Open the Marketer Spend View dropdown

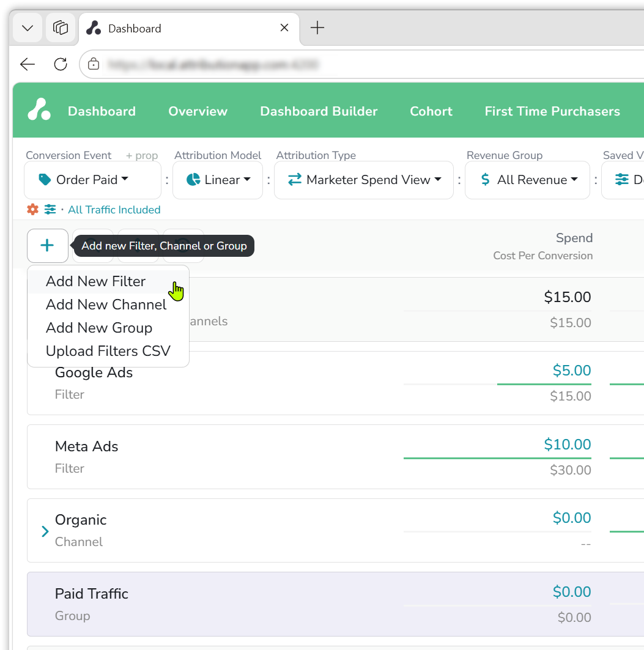click(x=364, y=180)
